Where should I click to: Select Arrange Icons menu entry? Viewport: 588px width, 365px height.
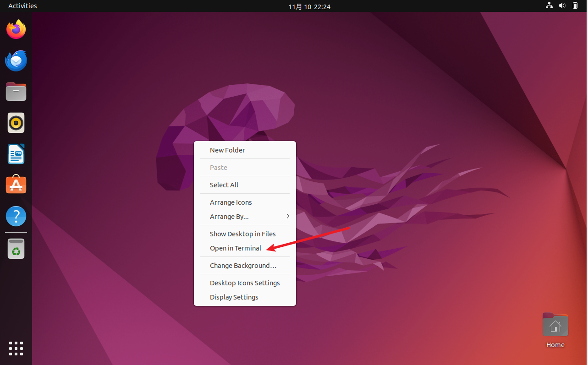[x=245, y=202]
